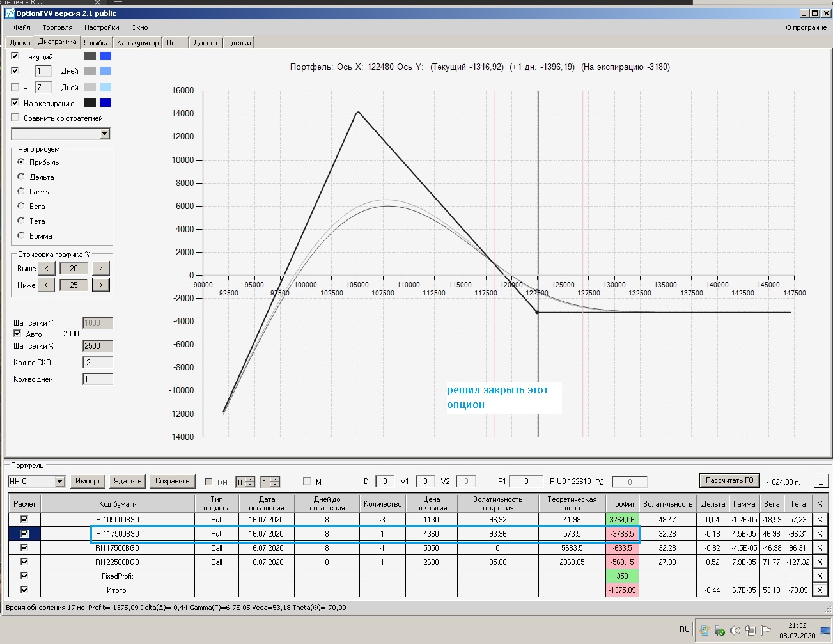Uncheck the Расчет box for RI117500BG0
The image size is (833, 644).
coord(24,548)
